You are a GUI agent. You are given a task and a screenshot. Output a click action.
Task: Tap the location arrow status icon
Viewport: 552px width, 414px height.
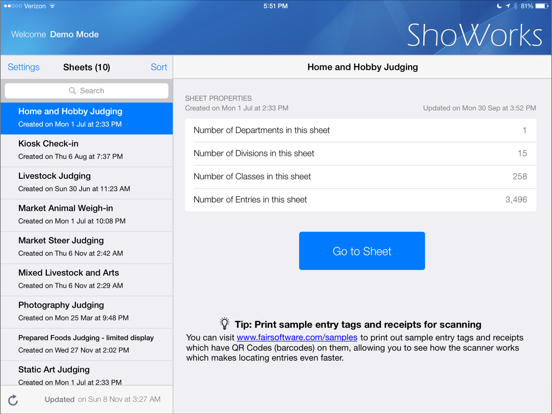(508, 6)
